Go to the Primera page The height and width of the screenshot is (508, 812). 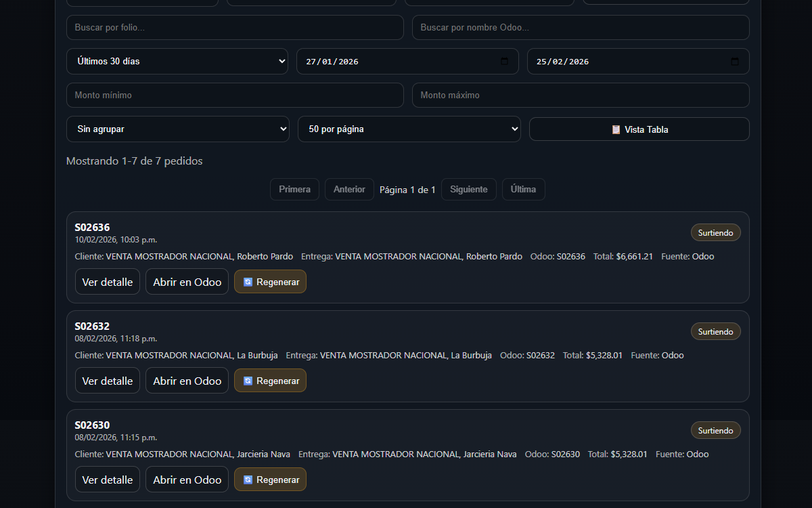pyautogui.click(x=294, y=189)
